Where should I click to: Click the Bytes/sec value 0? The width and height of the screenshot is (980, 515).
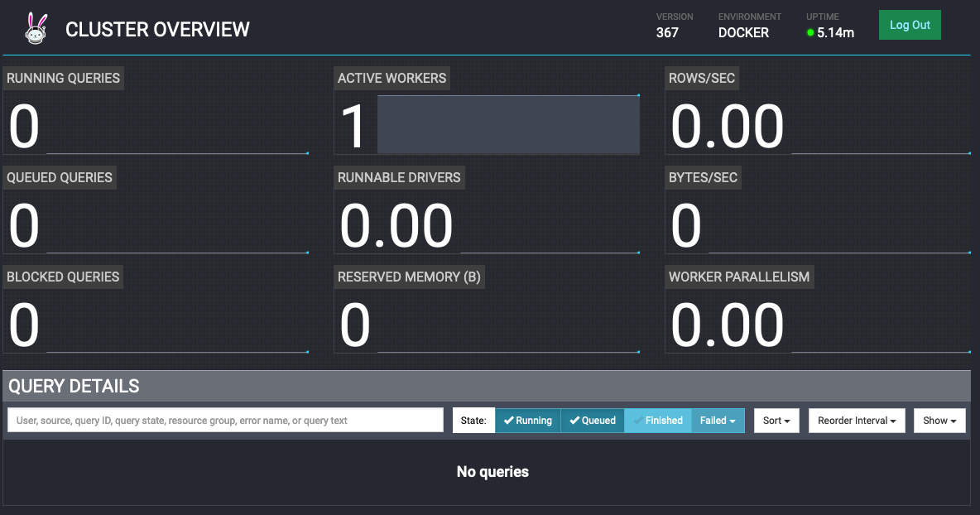[x=686, y=226]
